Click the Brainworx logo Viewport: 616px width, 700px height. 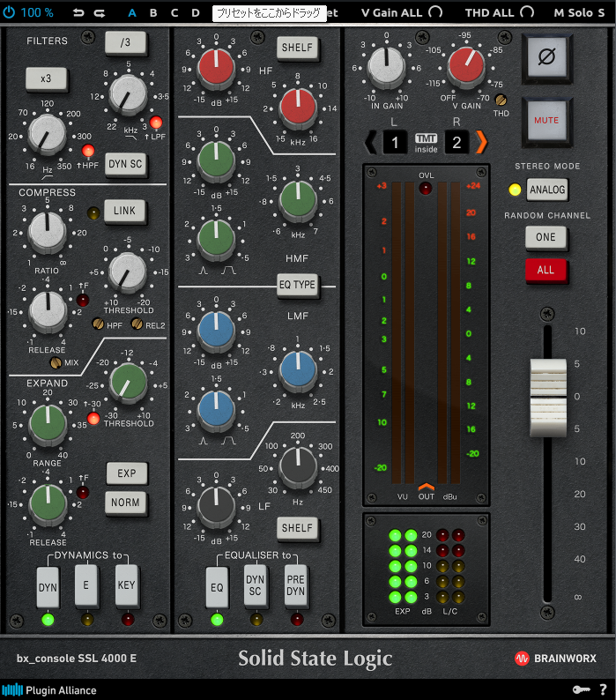pyautogui.click(x=555, y=659)
